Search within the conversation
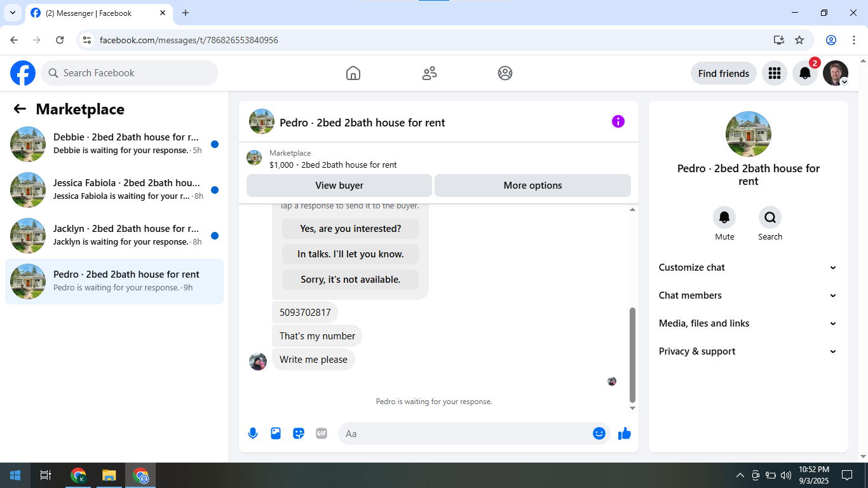The width and height of the screenshot is (868, 488). (x=770, y=218)
